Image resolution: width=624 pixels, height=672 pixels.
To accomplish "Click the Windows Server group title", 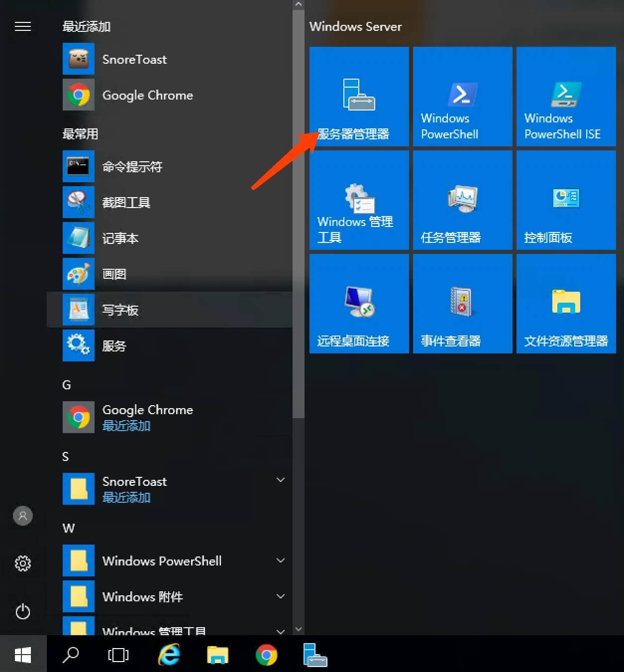I will [x=355, y=27].
